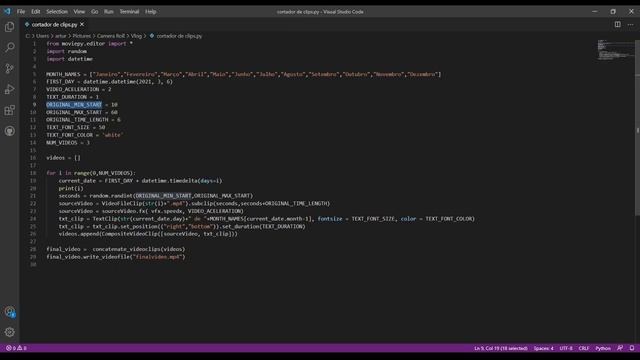Open the Explorer view in the activity bar
This screenshot has height=360, width=640.
tap(9, 27)
